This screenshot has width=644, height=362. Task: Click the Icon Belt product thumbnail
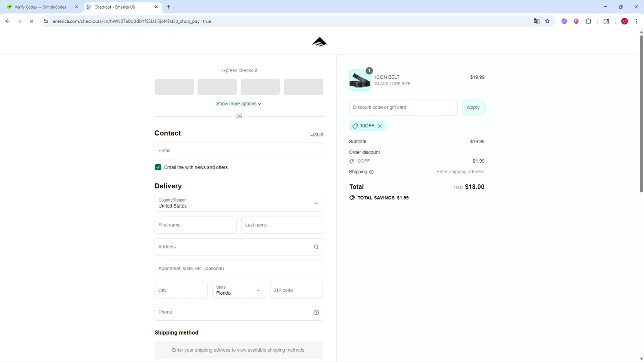360,80
